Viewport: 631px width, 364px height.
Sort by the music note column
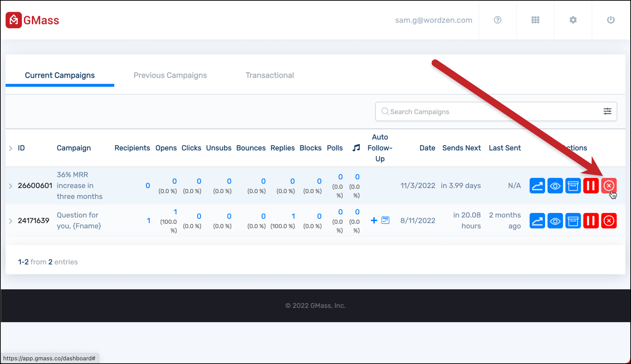coord(356,148)
